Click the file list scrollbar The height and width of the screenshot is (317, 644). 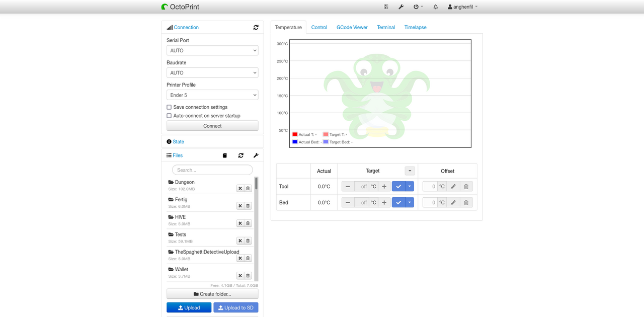pyautogui.click(x=256, y=183)
